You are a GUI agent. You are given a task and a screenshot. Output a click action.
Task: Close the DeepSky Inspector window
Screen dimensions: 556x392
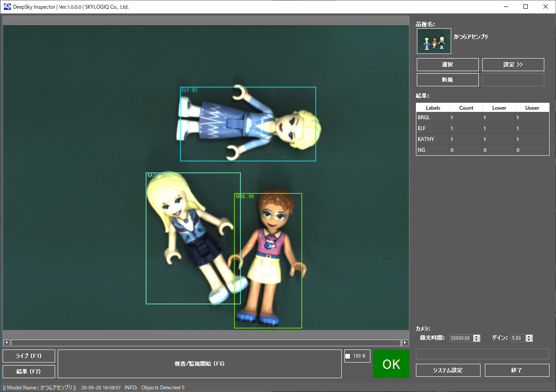[x=546, y=7]
